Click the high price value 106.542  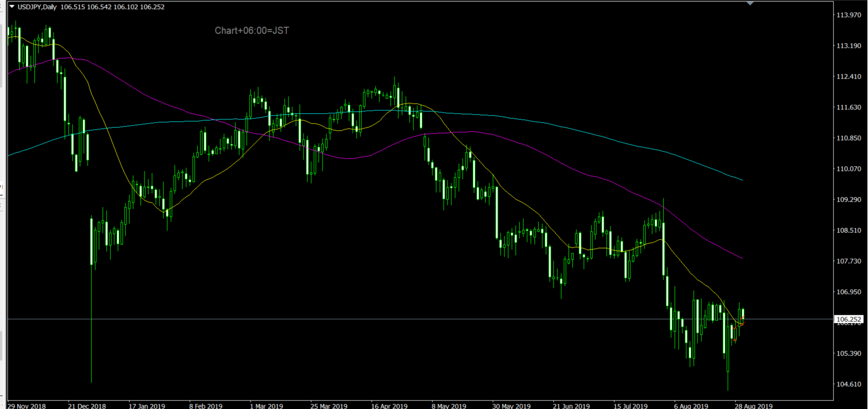(x=99, y=7)
